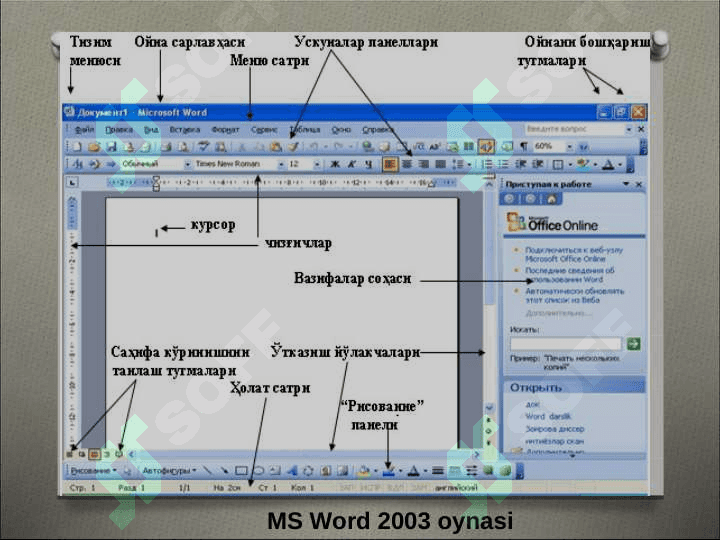Open Подключиться к веб-узлу Microsoft Office Online link

(574, 254)
